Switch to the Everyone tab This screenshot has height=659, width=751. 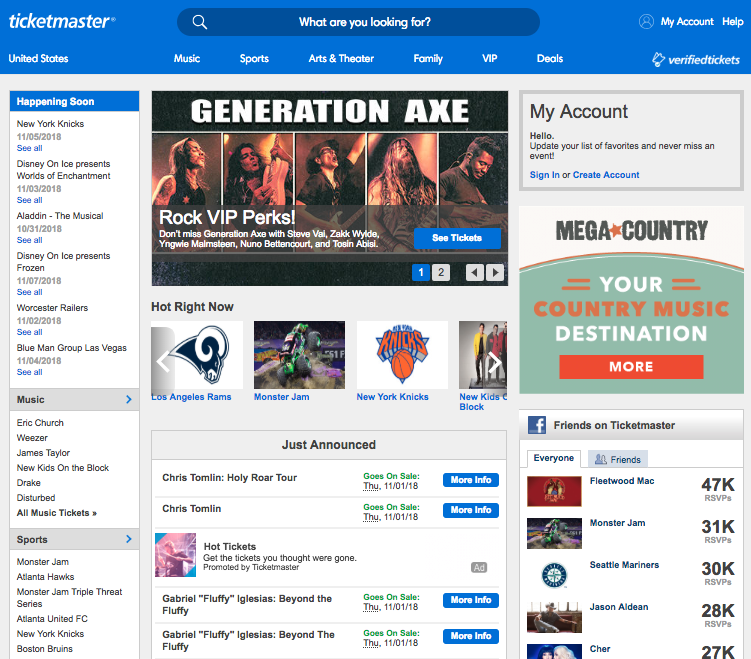click(x=554, y=458)
